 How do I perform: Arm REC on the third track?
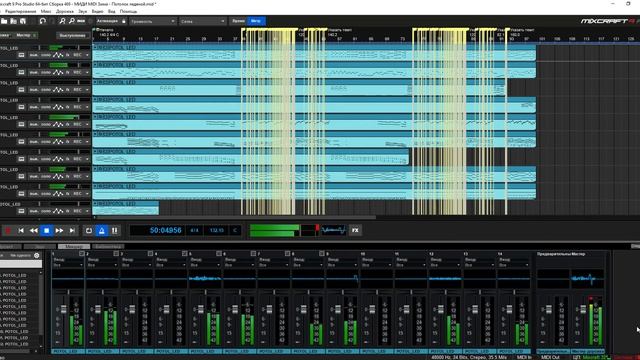(77, 89)
